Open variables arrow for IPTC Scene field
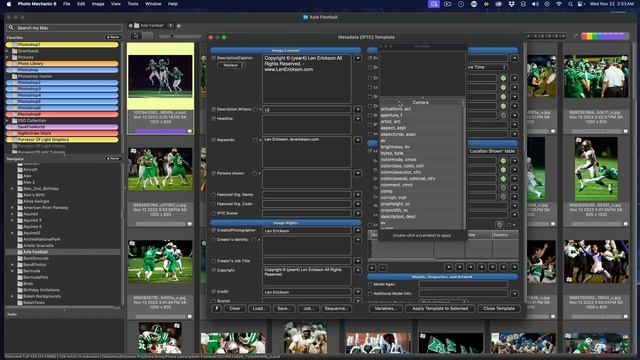This screenshot has width=640, height=360. pos(358,213)
